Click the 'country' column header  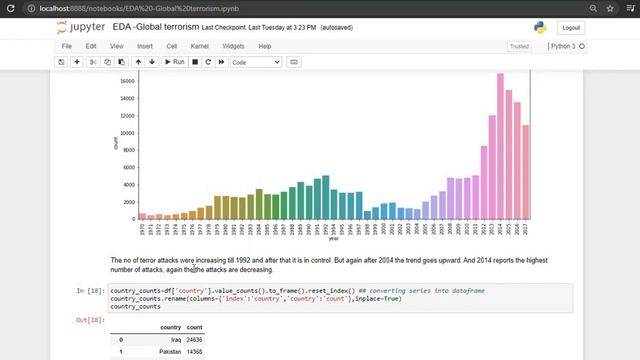click(x=170, y=327)
